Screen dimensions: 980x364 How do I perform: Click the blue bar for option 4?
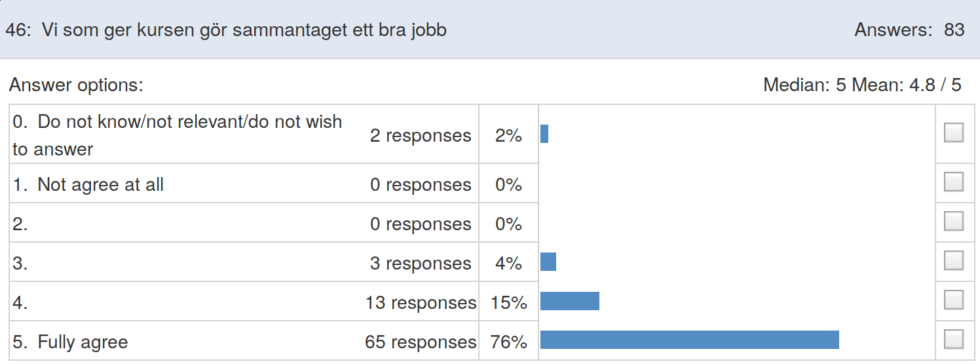click(x=570, y=301)
